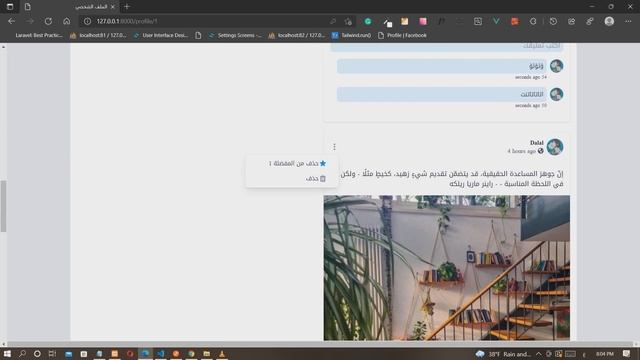Viewport: 640px width, 360px height.
Task: Open the 'localhost:81 / 127.0...' bookmark
Action: pyautogui.click(x=98, y=36)
